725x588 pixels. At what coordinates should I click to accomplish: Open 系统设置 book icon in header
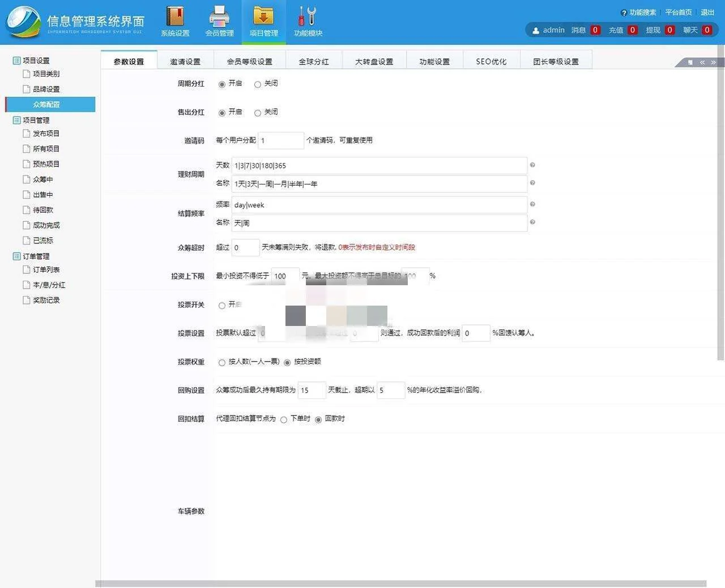point(175,16)
